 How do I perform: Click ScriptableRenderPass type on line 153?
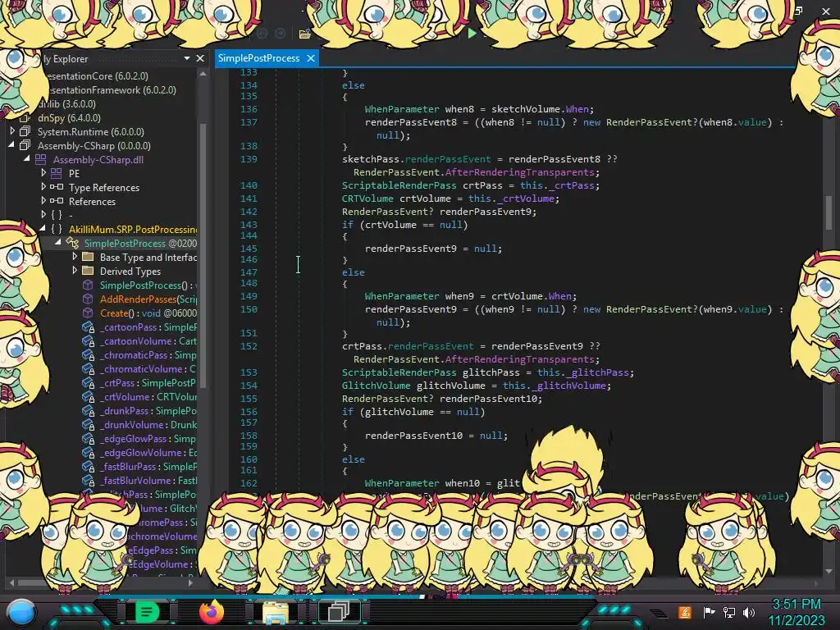tap(399, 372)
